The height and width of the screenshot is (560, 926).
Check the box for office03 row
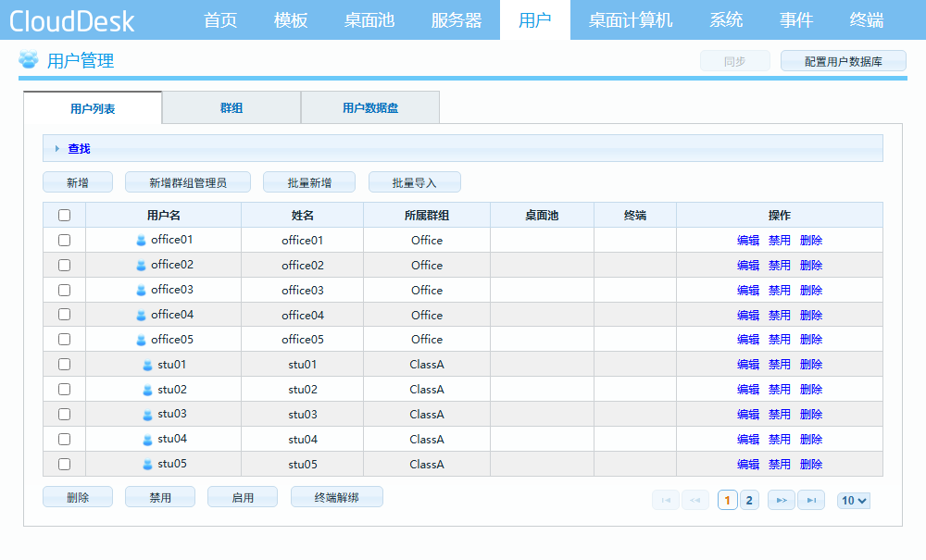point(65,291)
